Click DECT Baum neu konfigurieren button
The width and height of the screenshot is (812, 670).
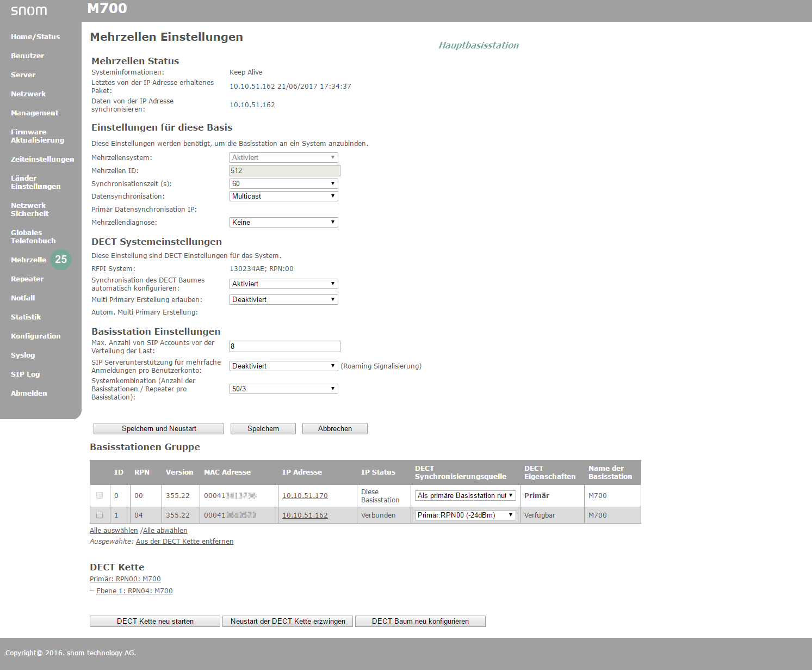(420, 622)
